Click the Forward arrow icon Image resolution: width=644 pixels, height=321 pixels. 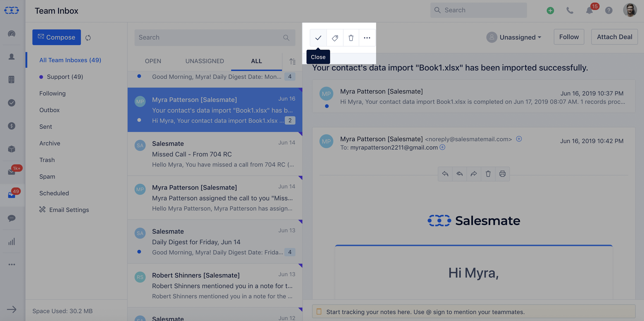(474, 174)
